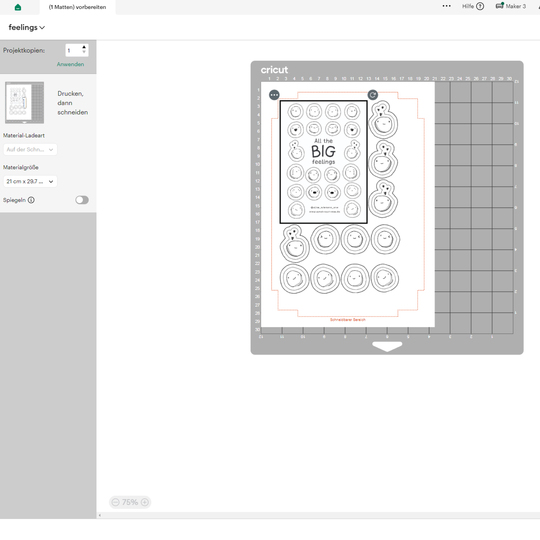
Task: Toggle the Spiegeln mirror switch
Action: [x=82, y=200]
